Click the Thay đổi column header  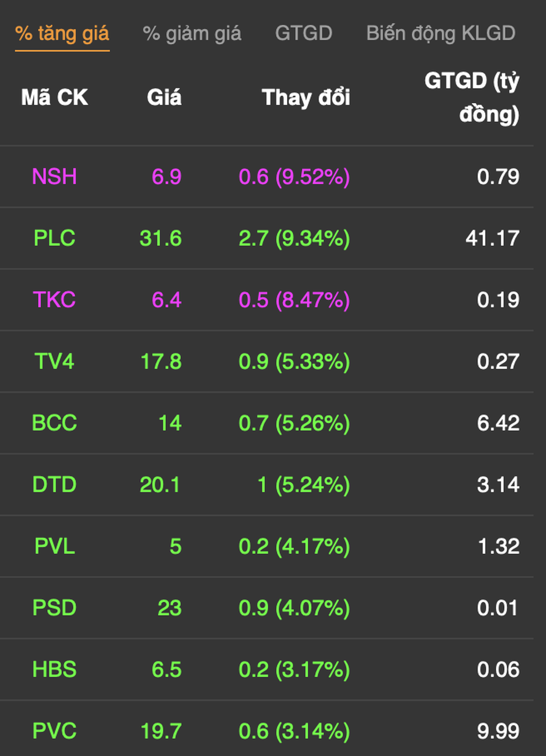click(x=306, y=97)
